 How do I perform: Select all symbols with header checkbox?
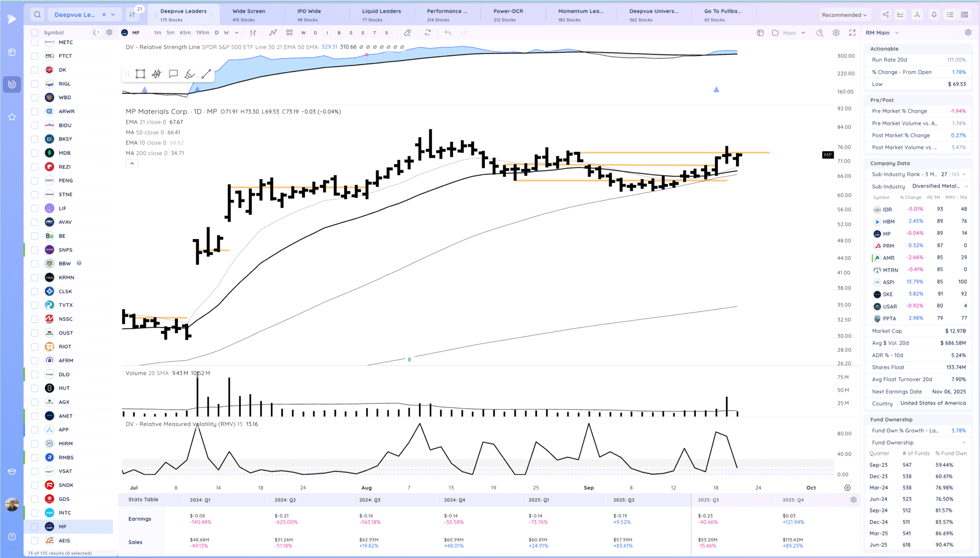tap(34, 33)
